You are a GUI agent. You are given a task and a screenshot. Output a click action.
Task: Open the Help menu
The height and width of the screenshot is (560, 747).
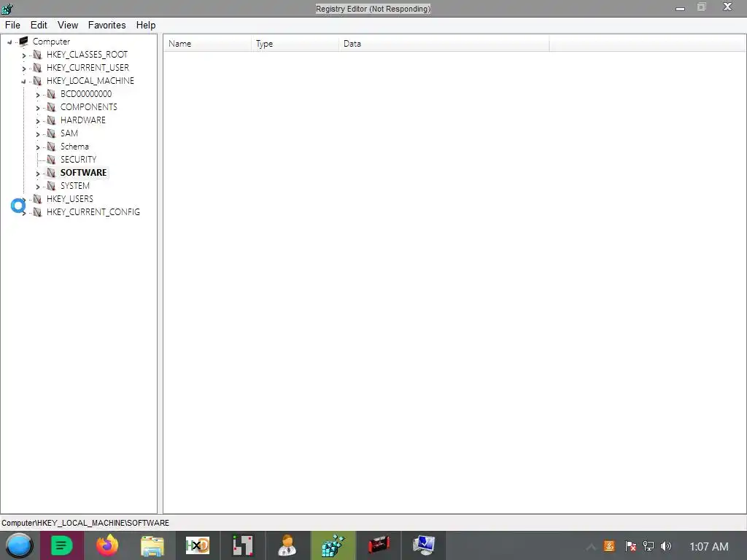tap(146, 26)
